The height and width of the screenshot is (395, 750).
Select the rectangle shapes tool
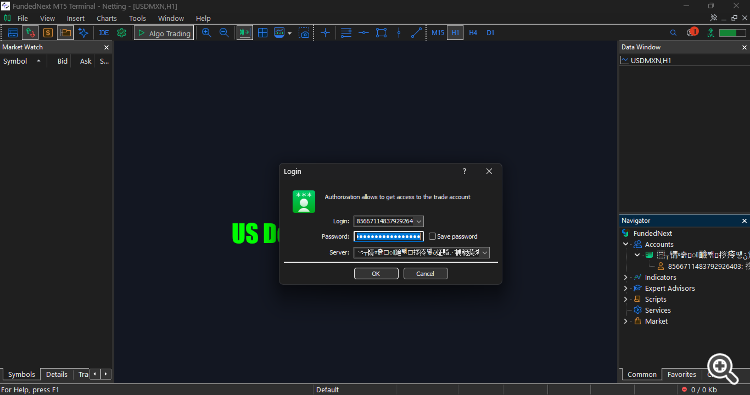tap(381, 33)
